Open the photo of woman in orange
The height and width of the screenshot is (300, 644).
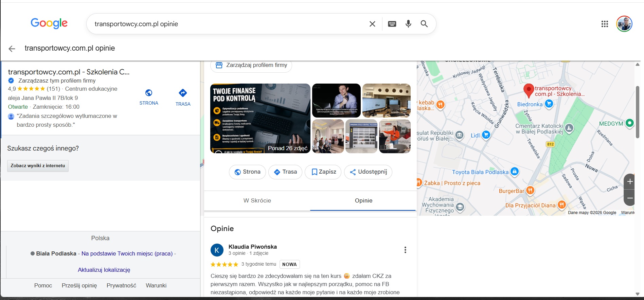click(x=395, y=136)
